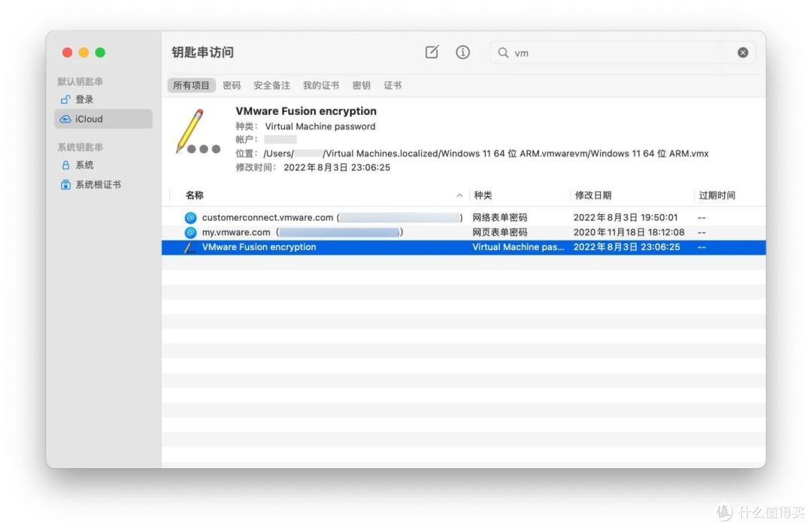Click the Windows 11 ARM.vmx location path
812x529 pixels.
(486, 154)
